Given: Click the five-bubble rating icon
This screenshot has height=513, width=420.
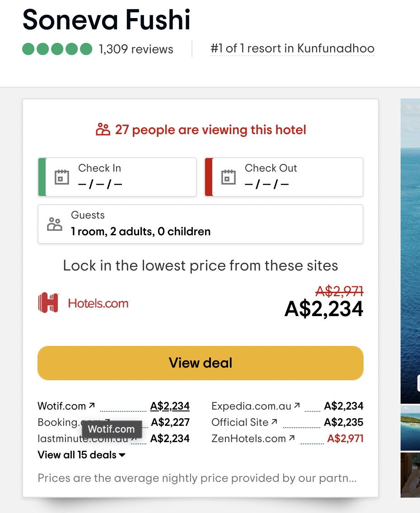Looking at the screenshot, I should [57, 49].
